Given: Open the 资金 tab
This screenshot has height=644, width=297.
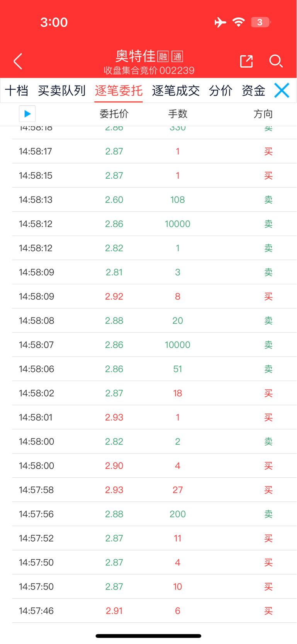Looking at the screenshot, I should [x=253, y=91].
